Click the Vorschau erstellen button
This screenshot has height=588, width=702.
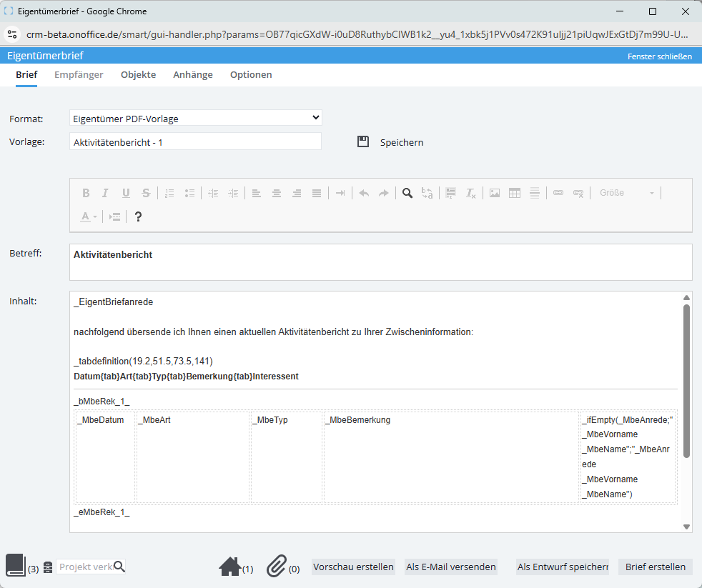point(353,567)
